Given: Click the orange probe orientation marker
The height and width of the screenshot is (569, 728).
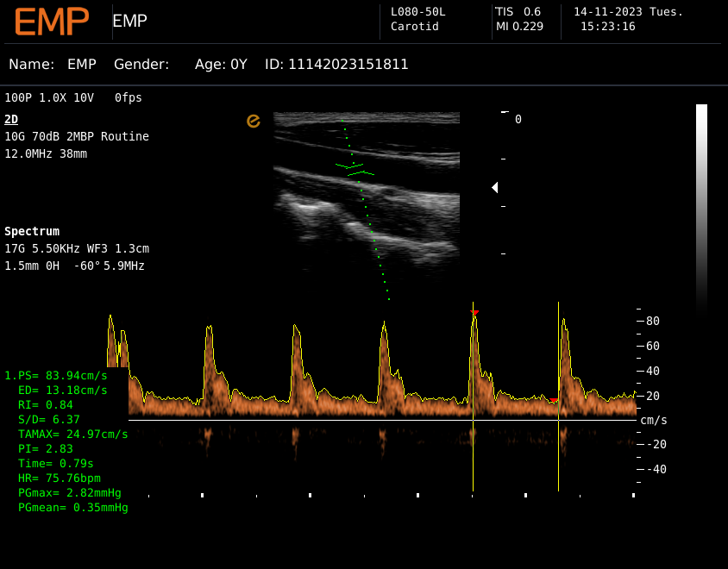Looking at the screenshot, I should (x=254, y=122).
